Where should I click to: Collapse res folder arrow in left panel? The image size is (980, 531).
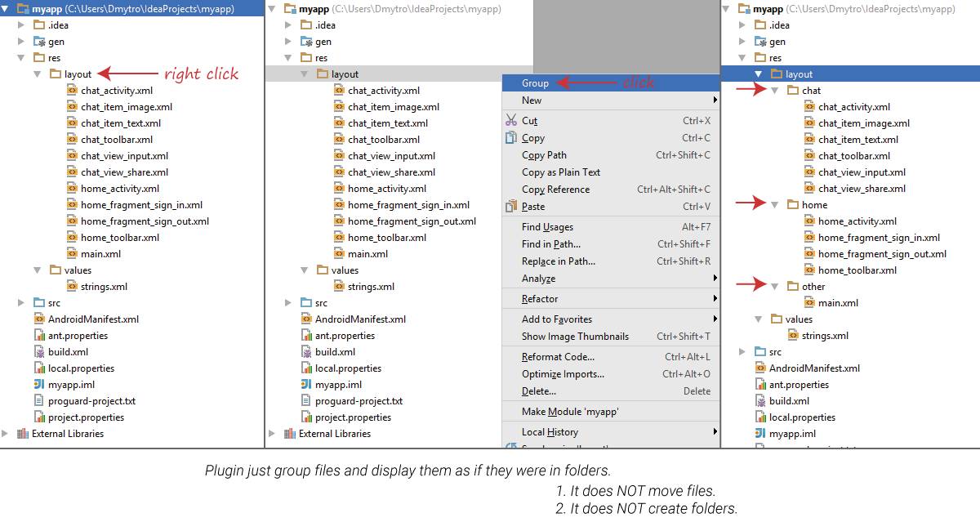pos(21,58)
